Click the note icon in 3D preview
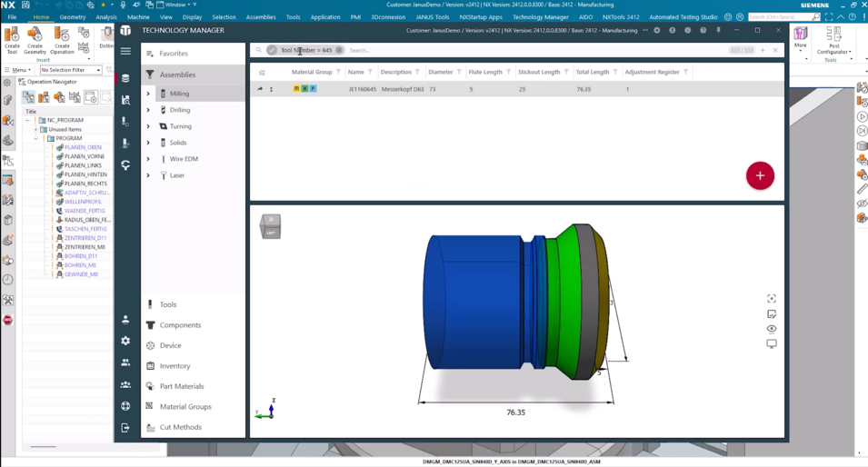 click(x=772, y=313)
